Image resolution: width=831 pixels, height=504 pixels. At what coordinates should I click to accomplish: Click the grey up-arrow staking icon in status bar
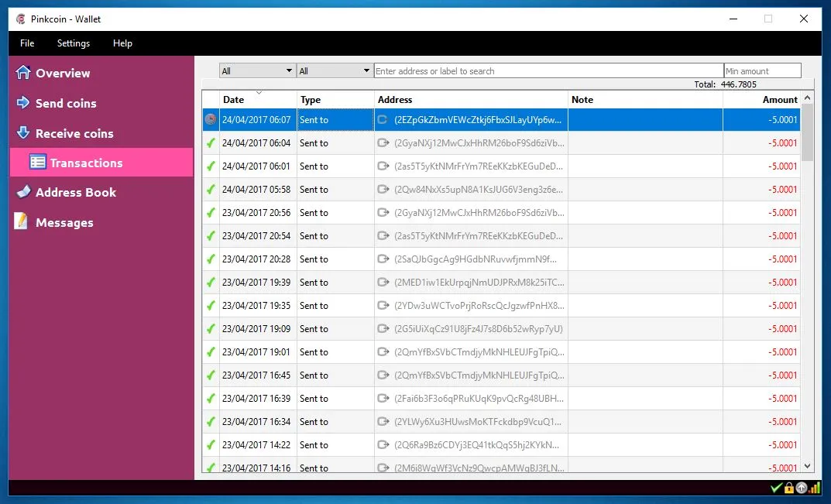pyautogui.click(x=802, y=488)
